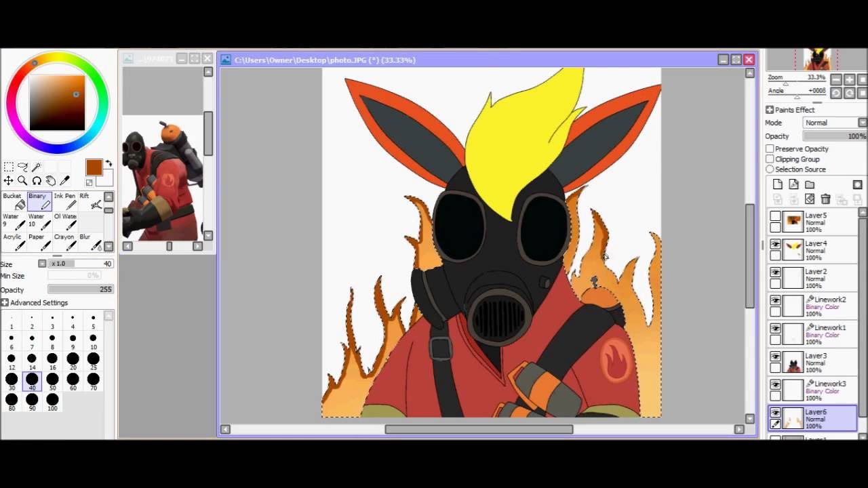Hide Linework1 with its eye icon
The height and width of the screenshot is (488, 868).
(775, 329)
